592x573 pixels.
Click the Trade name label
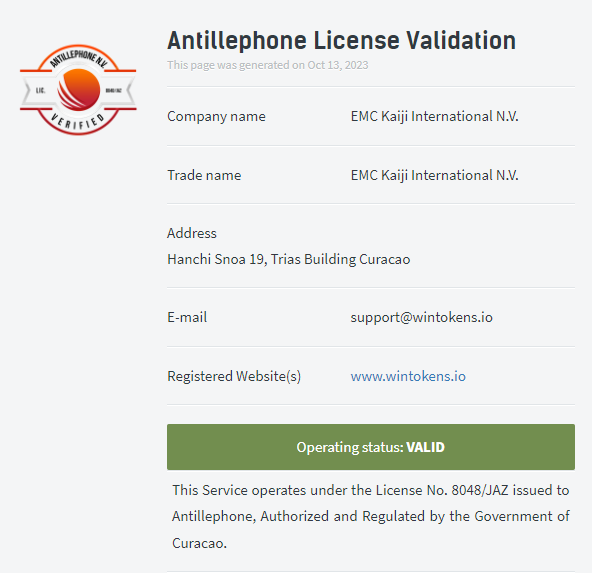point(204,175)
